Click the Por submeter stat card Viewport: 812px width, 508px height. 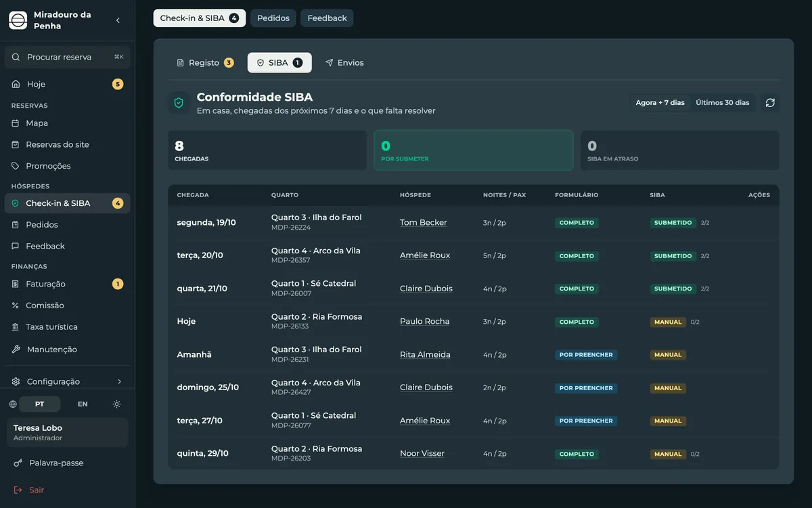point(474,150)
